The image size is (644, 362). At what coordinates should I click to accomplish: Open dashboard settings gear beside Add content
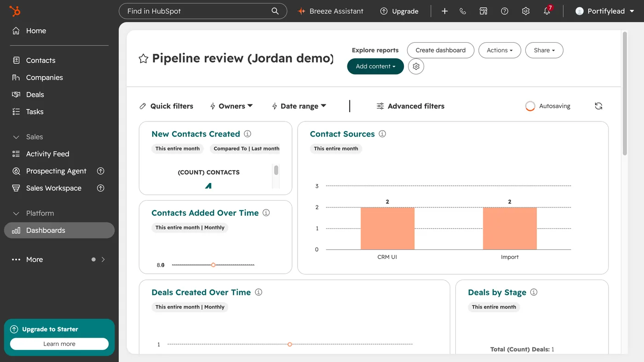click(416, 66)
